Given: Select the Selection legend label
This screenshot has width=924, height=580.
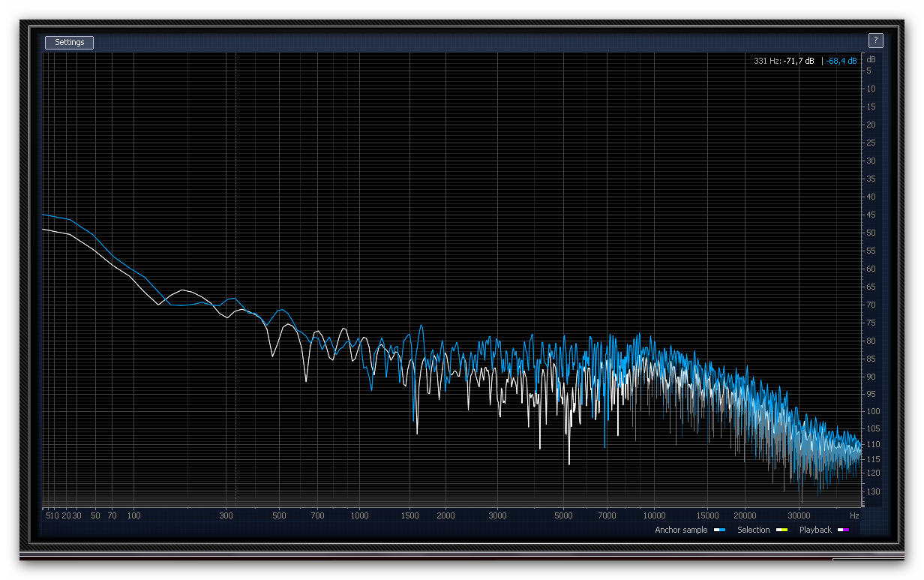Looking at the screenshot, I should [753, 530].
